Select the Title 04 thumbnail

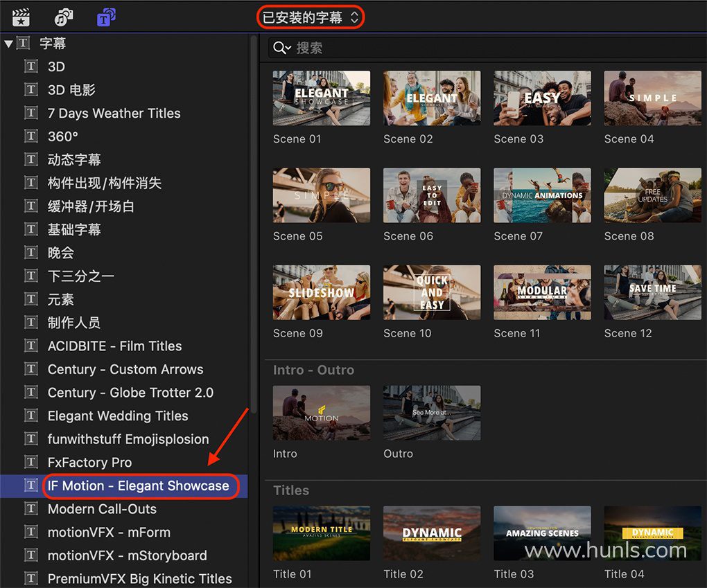(653, 533)
